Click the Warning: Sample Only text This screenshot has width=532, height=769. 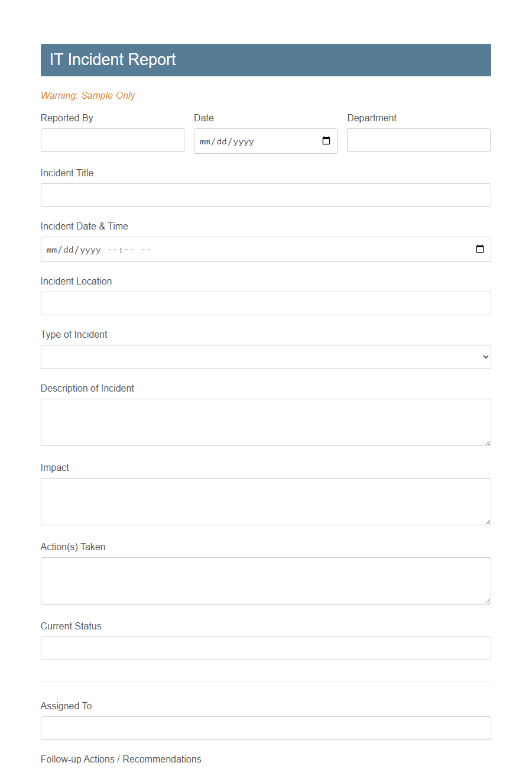[x=87, y=95]
